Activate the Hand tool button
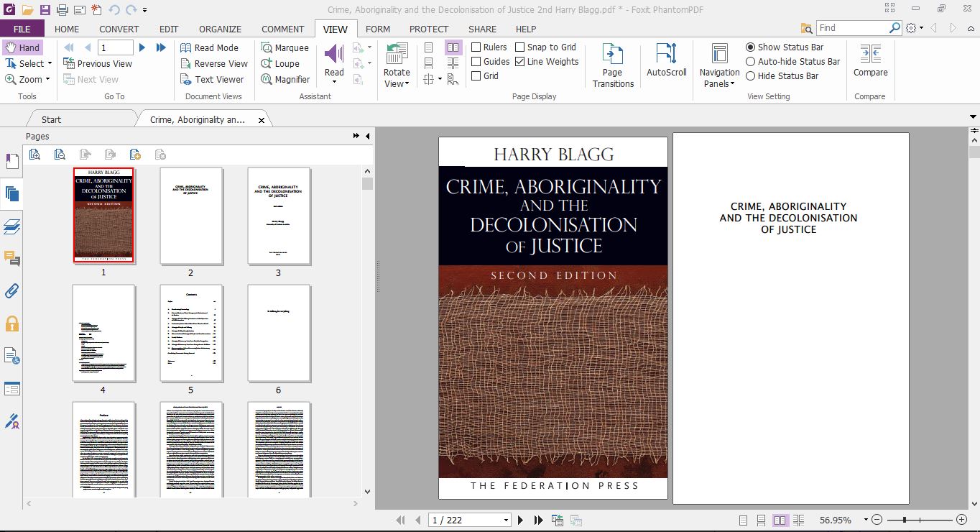 (x=22, y=47)
